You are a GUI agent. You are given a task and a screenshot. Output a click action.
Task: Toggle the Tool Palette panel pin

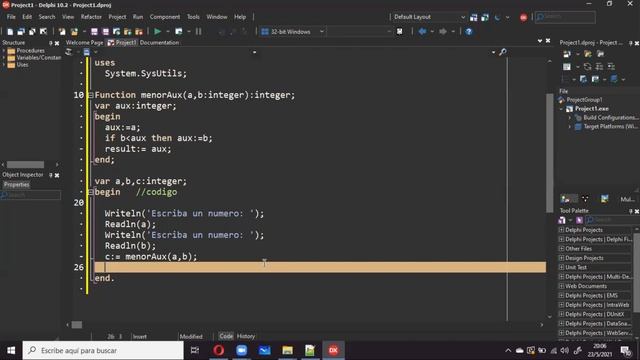(x=631, y=211)
